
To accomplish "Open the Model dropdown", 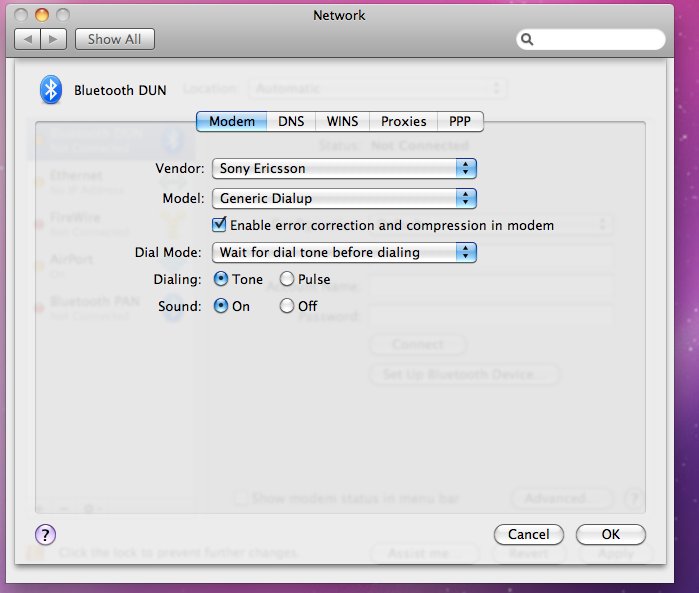I will pyautogui.click(x=344, y=198).
